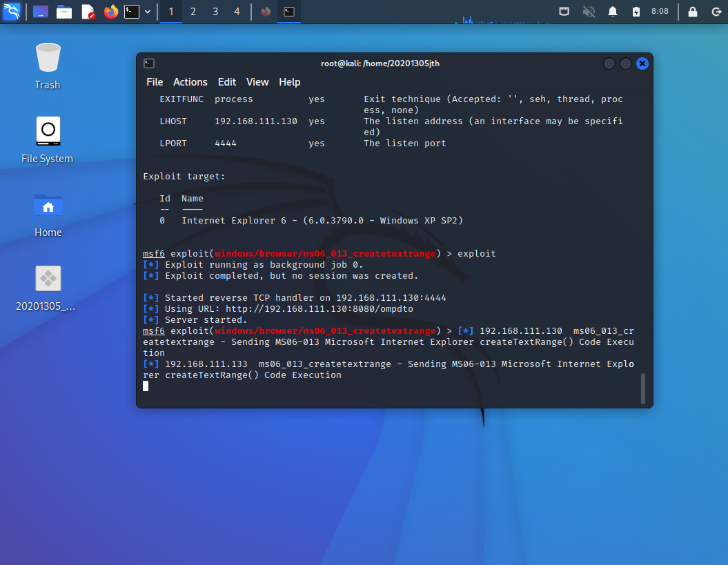This screenshot has width=728, height=565.
Task: Click the LPORT value 4444
Action: pos(226,143)
